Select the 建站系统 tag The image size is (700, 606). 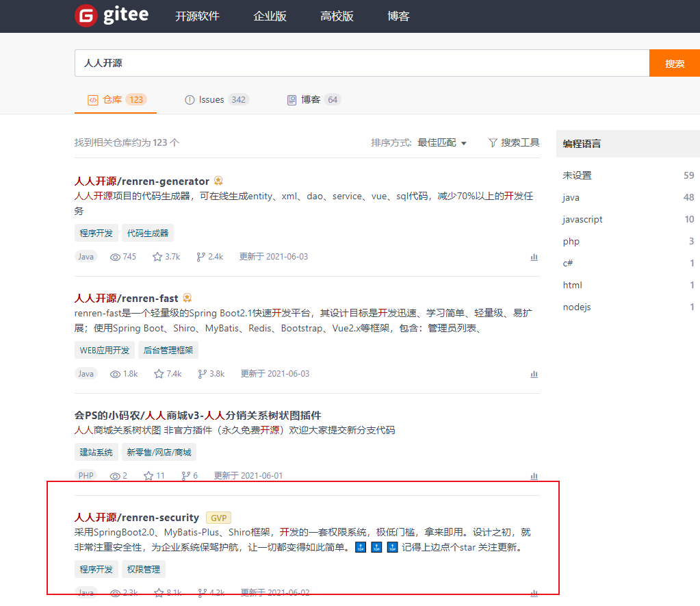click(96, 452)
